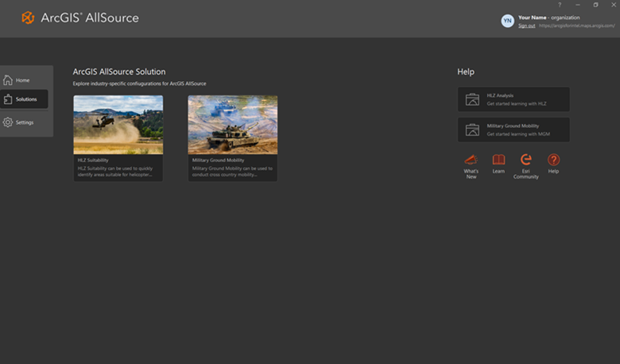Select the Solutions tab in sidebar
The image size is (620, 364).
(x=24, y=99)
